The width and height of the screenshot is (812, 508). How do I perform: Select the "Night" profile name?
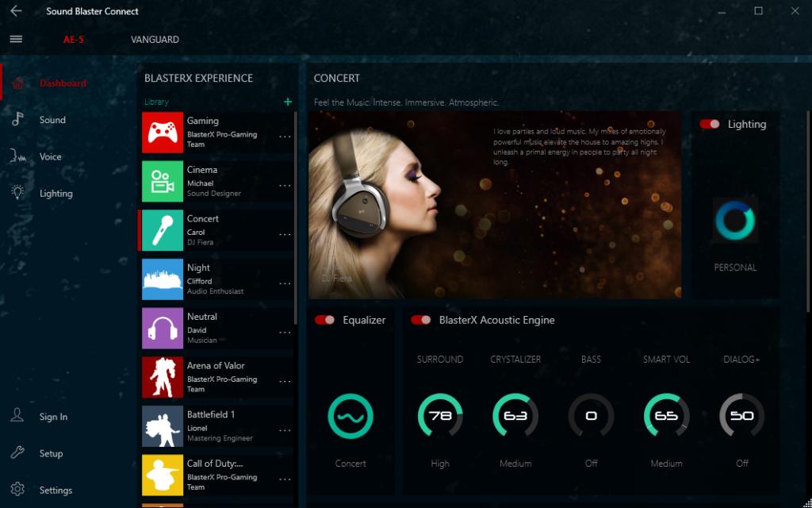point(198,267)
